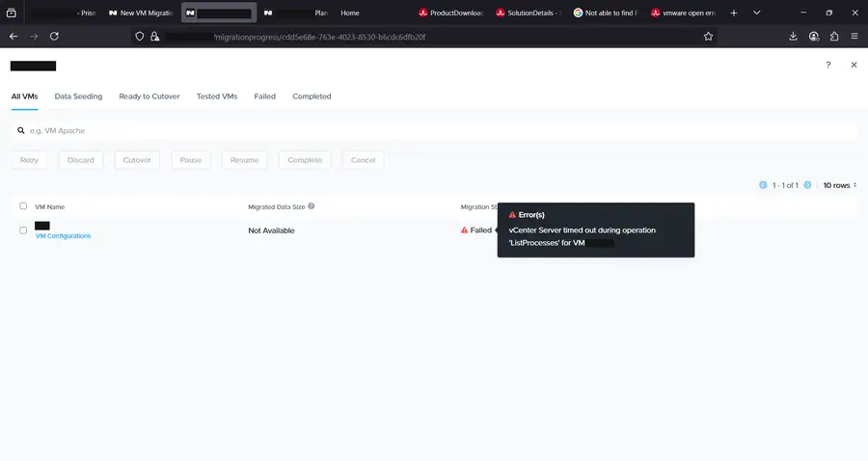Click the search magnifier icon
The image size is (868, 461).
20,130
